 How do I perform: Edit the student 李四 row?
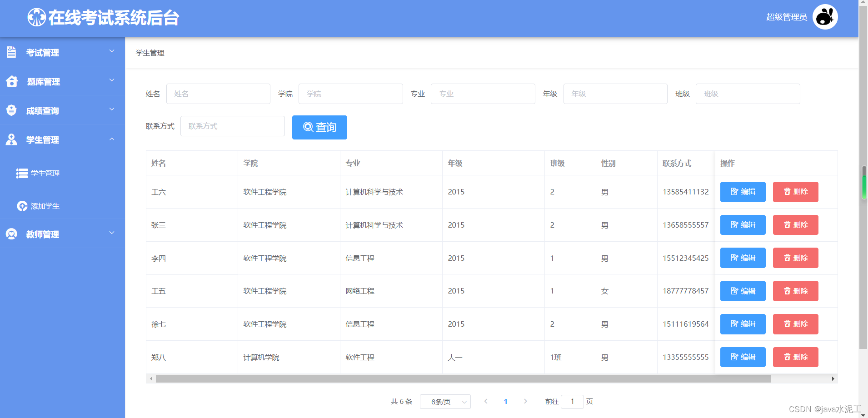pos(743,258)
